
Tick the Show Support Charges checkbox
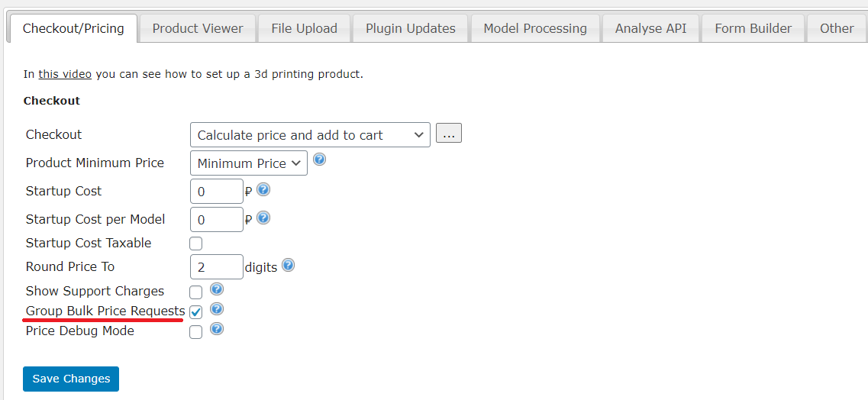click(196, 292)
